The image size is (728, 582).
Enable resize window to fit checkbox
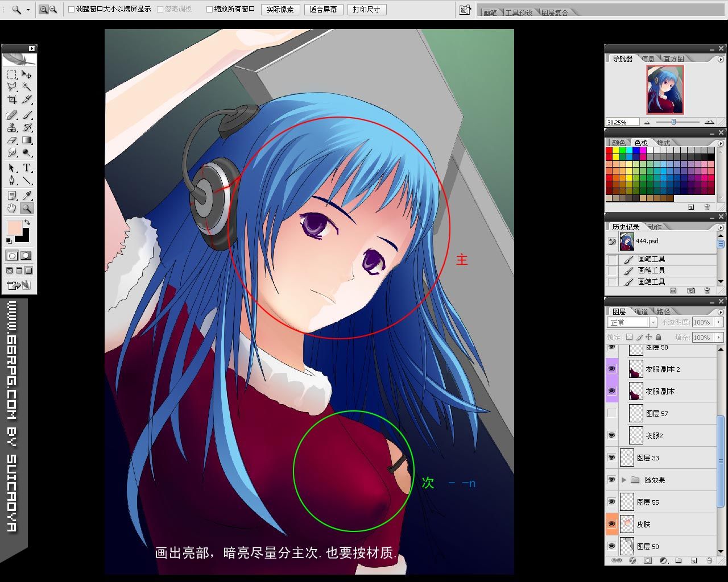71,10
